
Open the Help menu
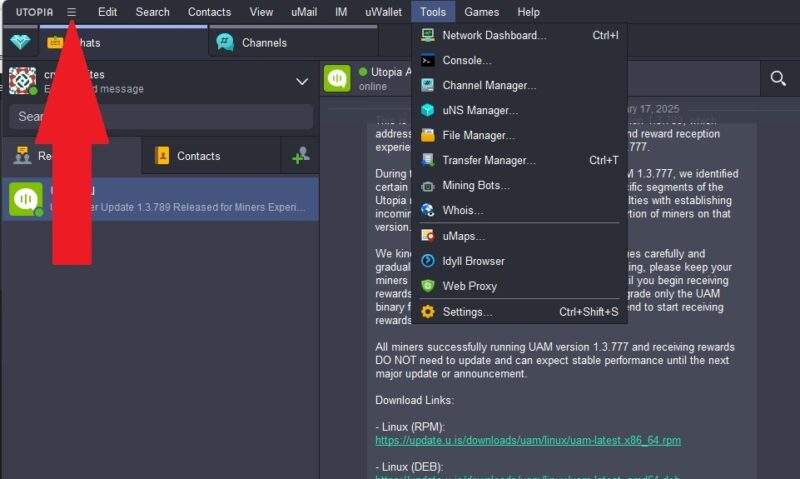pyautogui.click(x=528, y=12)
